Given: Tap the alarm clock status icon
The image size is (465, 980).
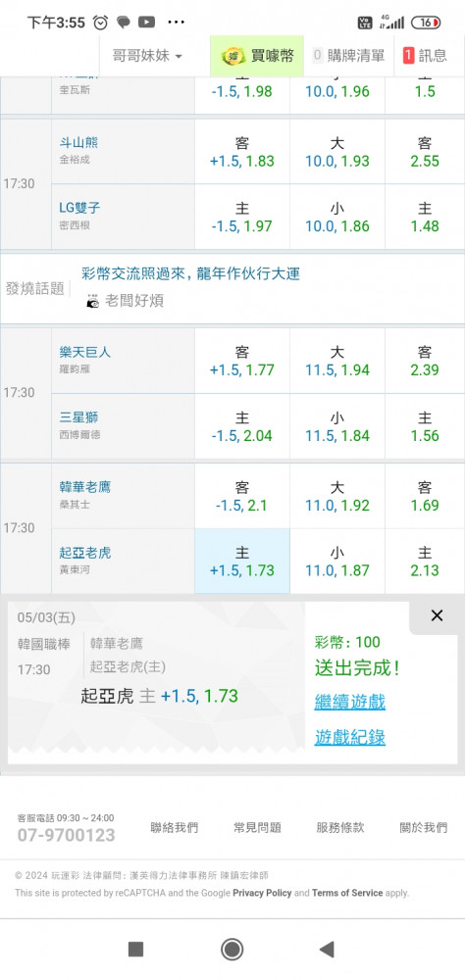Looking at the screenshot, I should 100,23.
